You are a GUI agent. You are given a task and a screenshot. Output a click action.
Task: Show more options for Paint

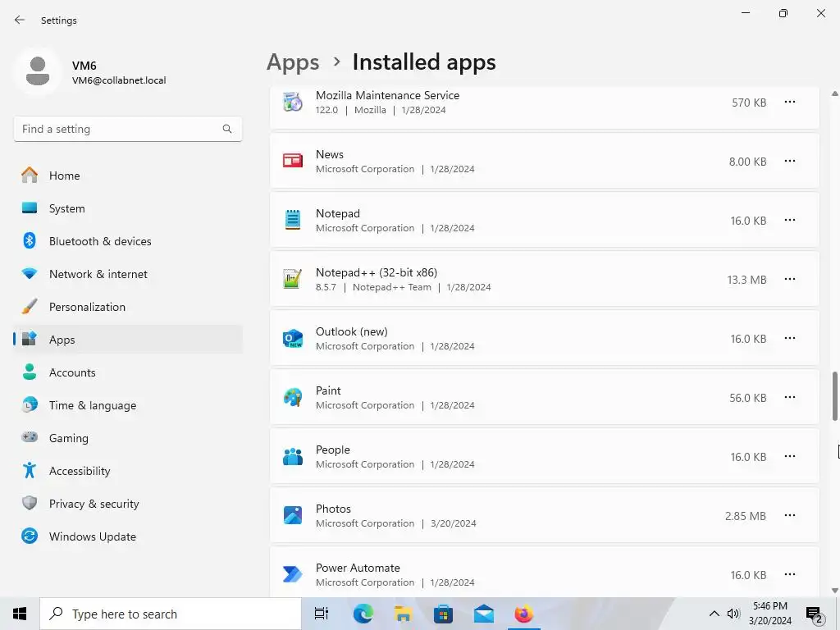790,397
